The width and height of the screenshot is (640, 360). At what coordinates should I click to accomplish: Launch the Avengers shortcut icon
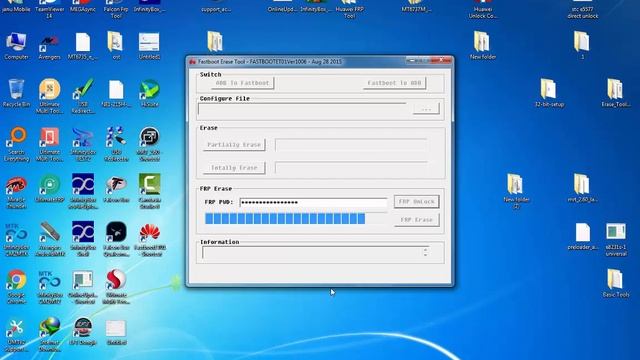pos(49,42)
